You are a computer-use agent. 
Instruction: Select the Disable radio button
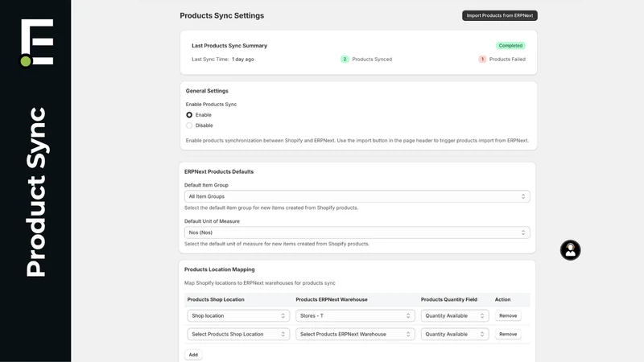point(189,125)
